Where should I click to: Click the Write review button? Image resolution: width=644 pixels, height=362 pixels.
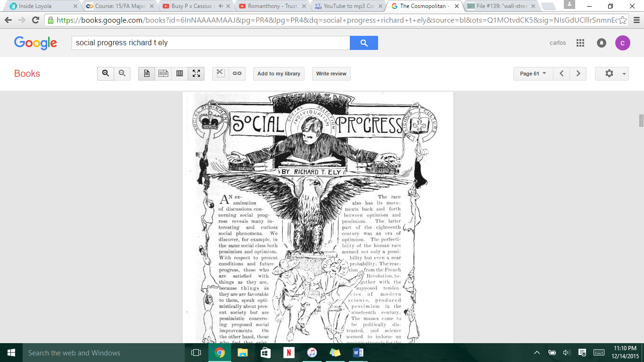coord(331,74)
